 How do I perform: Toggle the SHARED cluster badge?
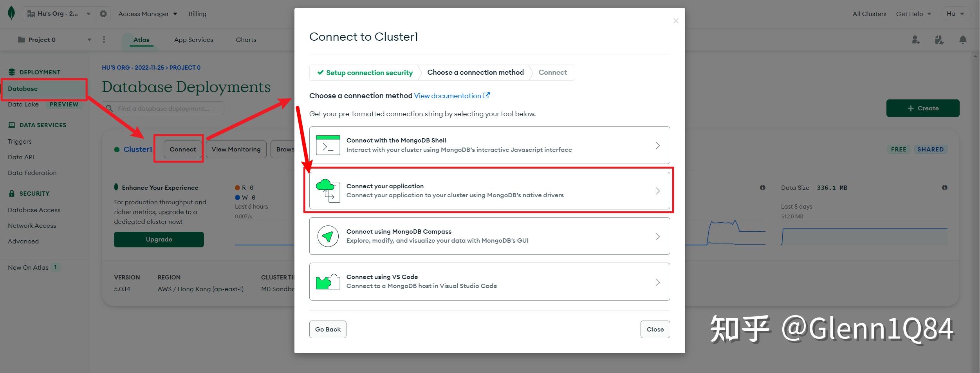[x=931, y=149]
